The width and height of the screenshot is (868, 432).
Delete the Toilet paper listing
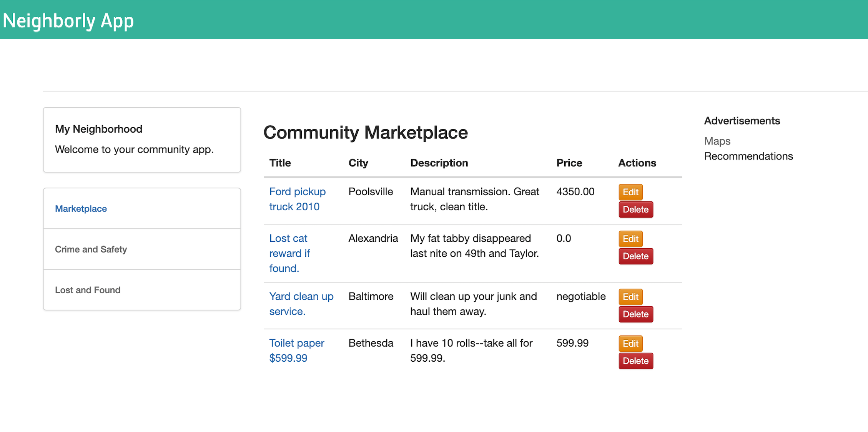coord(635,361)
